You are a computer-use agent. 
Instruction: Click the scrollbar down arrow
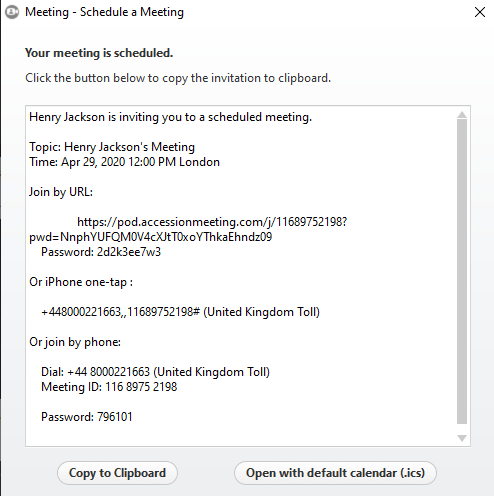point(462,438)
